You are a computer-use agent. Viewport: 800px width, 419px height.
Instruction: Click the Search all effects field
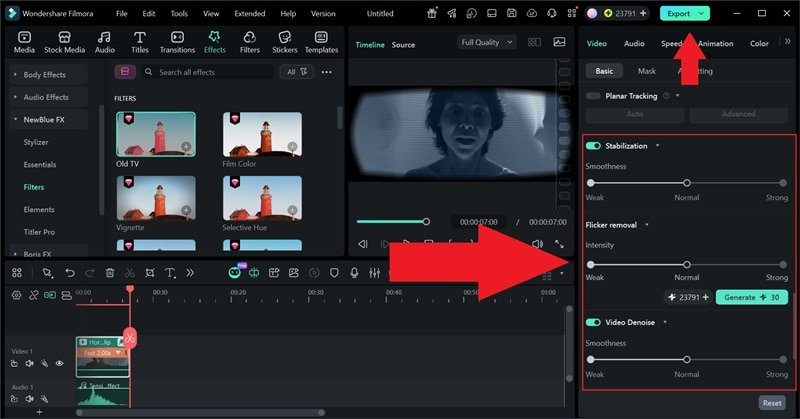(208, 72)
